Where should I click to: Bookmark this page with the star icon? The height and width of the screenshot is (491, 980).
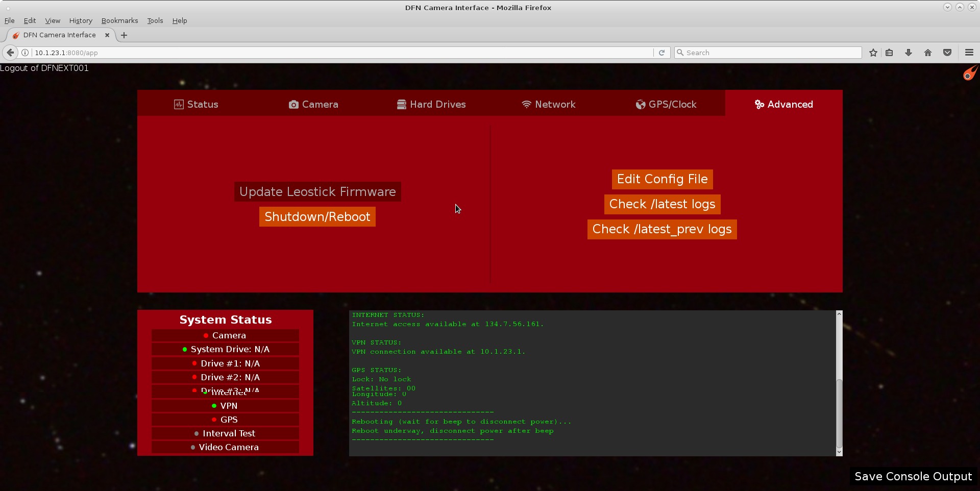coord(873,53)
